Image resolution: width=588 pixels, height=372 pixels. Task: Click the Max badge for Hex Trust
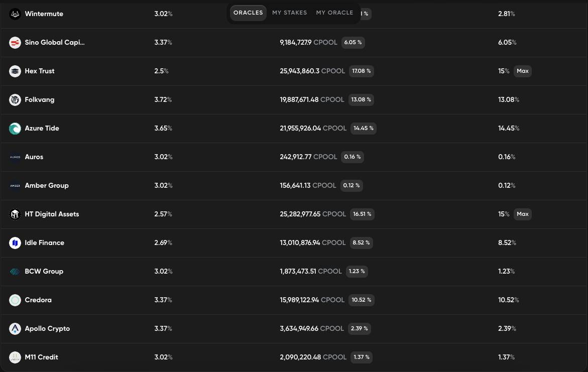[x=522, y=71]
